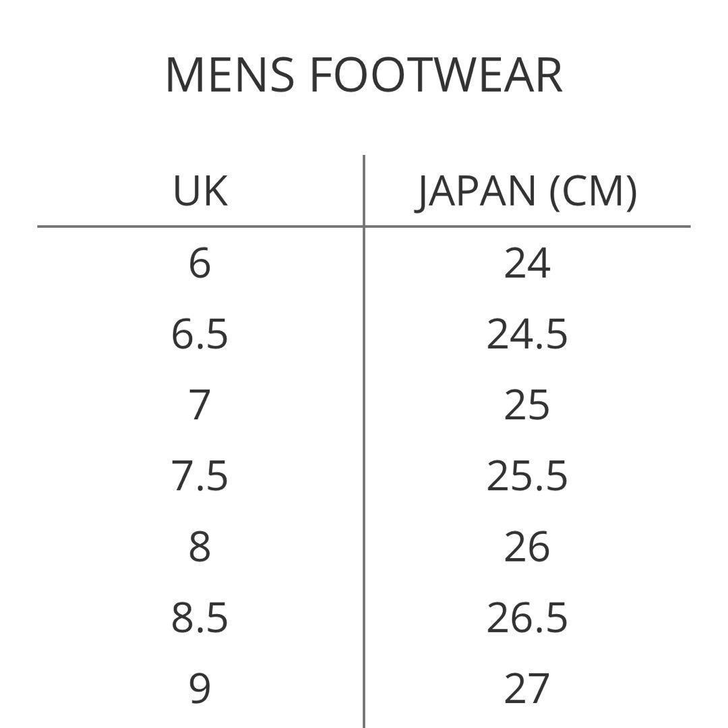Click the word FOOTWEAR in the title
The height and width of the screenshot is (728, 728).
click(x=435, y=75)
